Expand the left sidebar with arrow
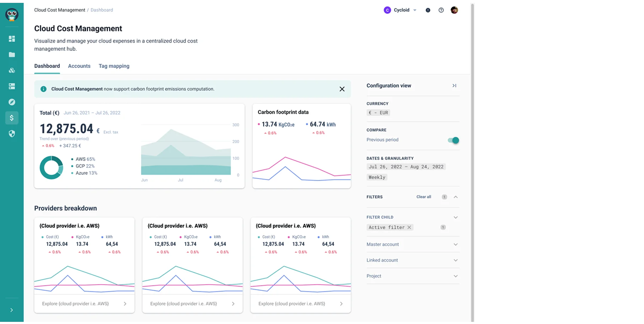This screenshot has width=644, height=324. [12, 310]
